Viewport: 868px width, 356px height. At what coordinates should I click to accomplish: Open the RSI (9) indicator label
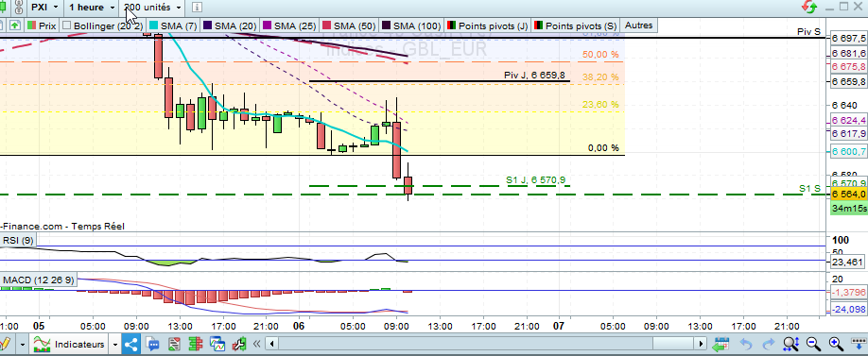pos(18,241)
